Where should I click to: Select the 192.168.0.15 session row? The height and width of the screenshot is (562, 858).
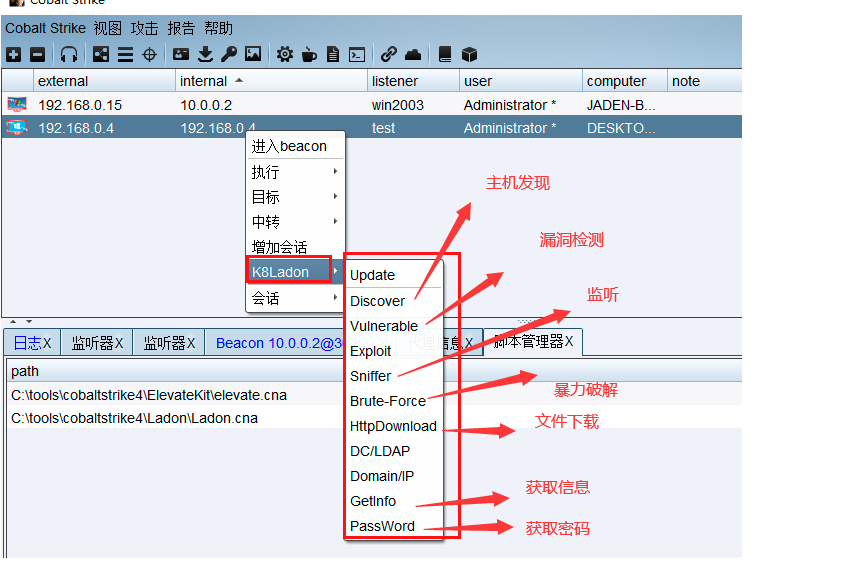(80, 104)
